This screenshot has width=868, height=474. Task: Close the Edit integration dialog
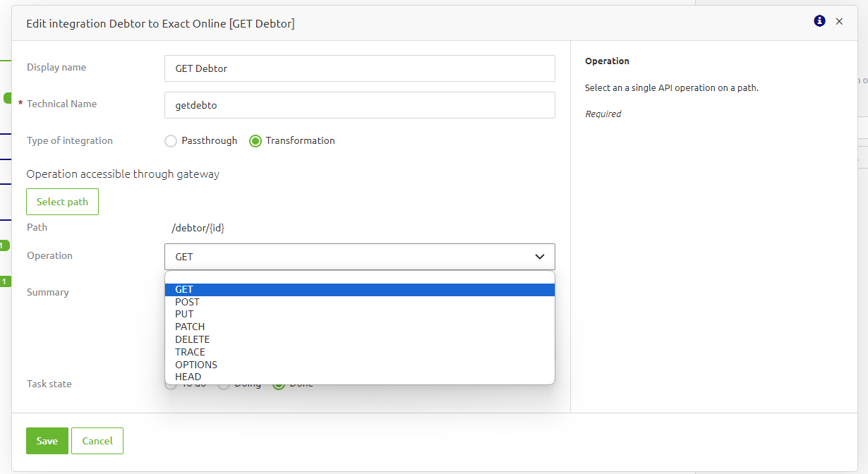click(x=839, y=21)
